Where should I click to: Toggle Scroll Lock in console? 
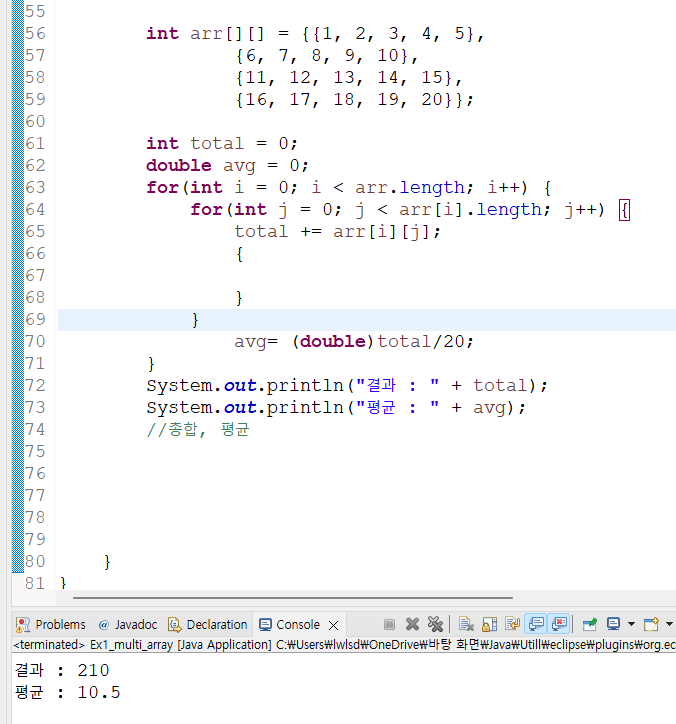tap(489, 625)
